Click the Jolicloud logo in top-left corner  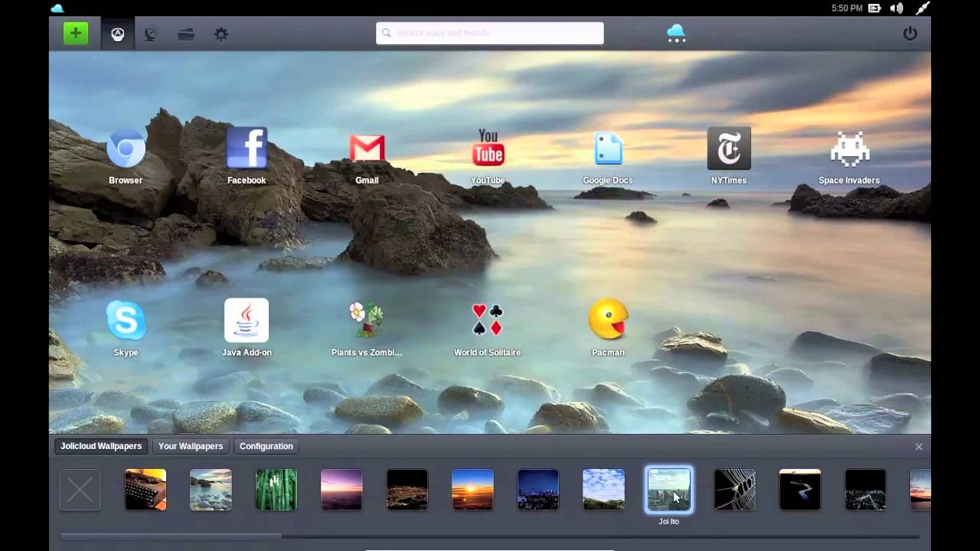tap(57, 8)
